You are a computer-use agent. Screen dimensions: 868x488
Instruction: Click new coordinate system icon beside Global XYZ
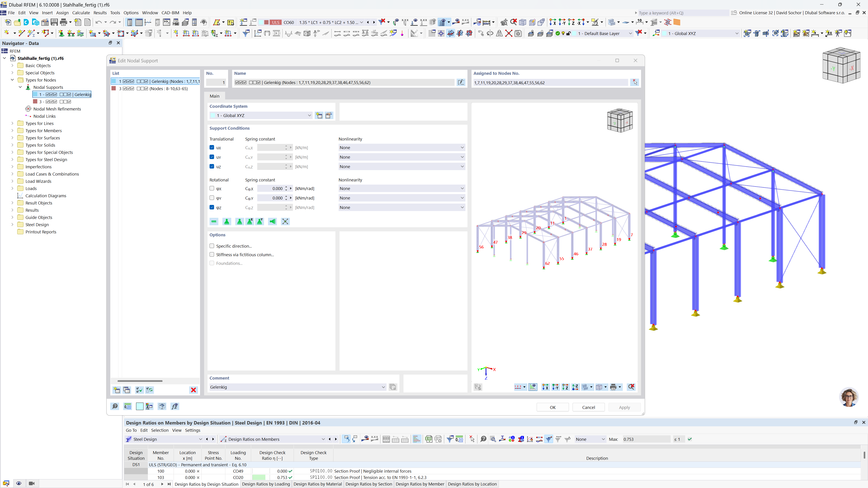click(319, 115)
